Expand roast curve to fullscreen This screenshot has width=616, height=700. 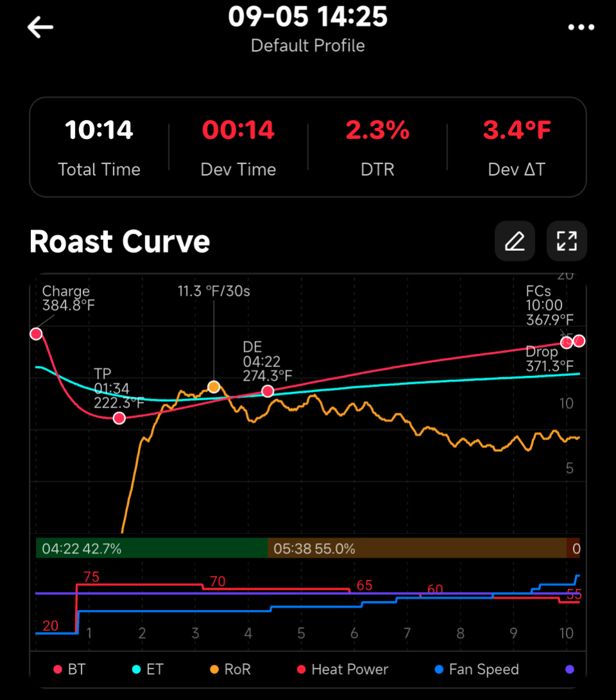pos(567,241)
